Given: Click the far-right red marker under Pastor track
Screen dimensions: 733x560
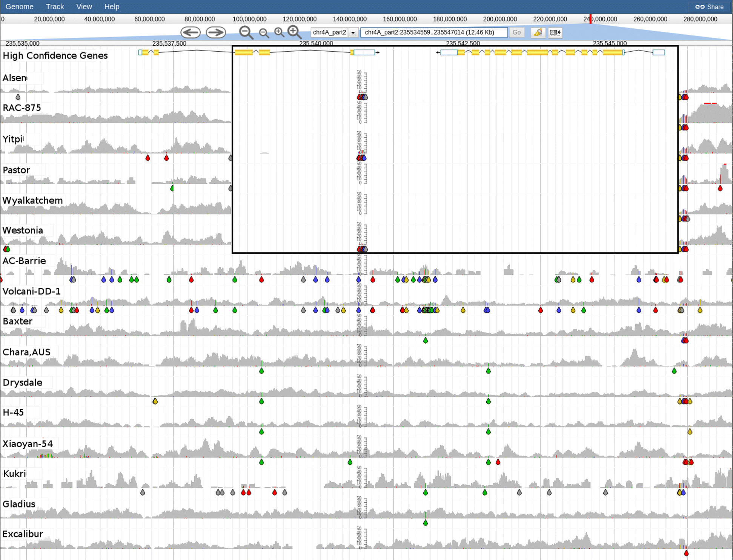Looking at the screenshot, I should click(x=720, y=188).
